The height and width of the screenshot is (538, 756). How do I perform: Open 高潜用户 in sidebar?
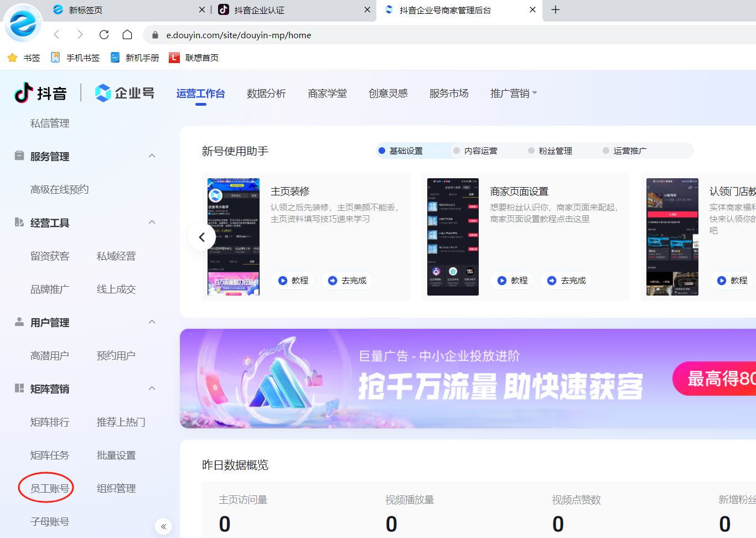50,356
